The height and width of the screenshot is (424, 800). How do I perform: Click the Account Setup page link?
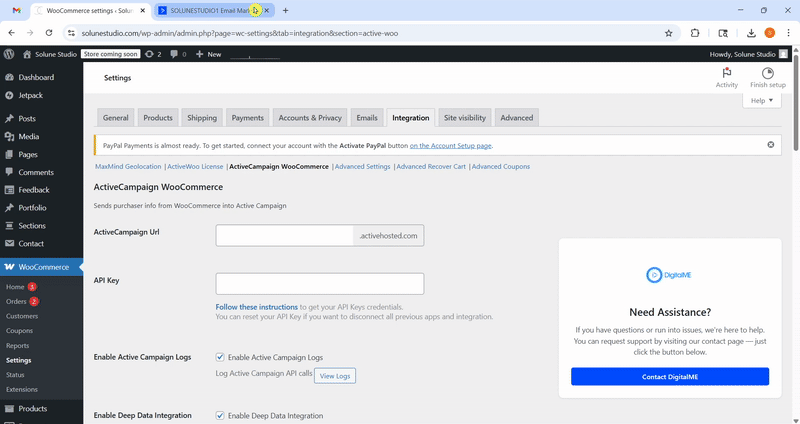pyautogui.click(x=451, y=145)
